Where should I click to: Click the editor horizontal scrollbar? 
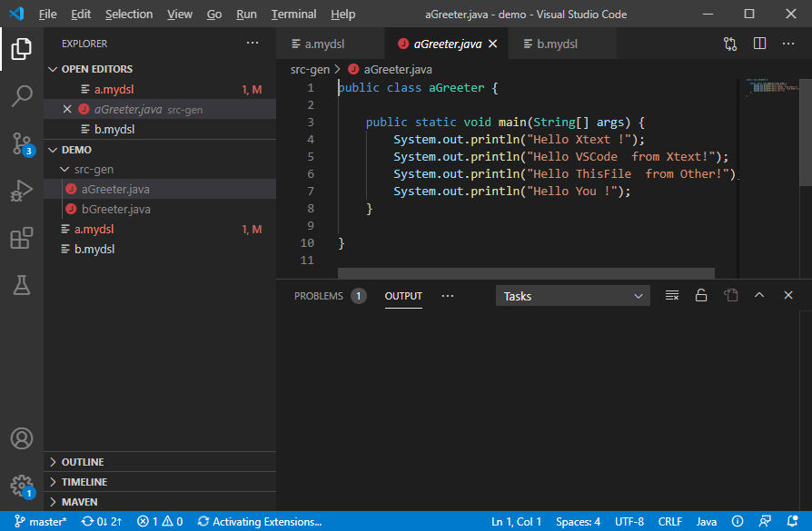tap(526, 272)
